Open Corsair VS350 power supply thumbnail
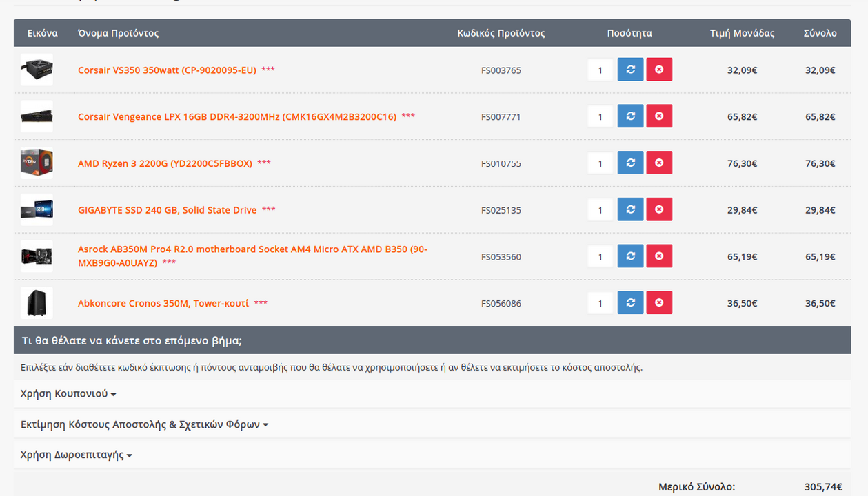This screenshot has width=868, height=496. coord(37,70)
